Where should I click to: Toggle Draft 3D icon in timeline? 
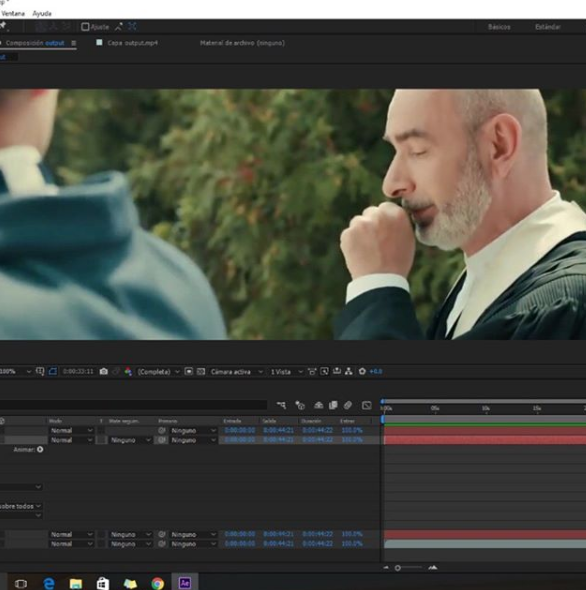(x=300, y=405)
